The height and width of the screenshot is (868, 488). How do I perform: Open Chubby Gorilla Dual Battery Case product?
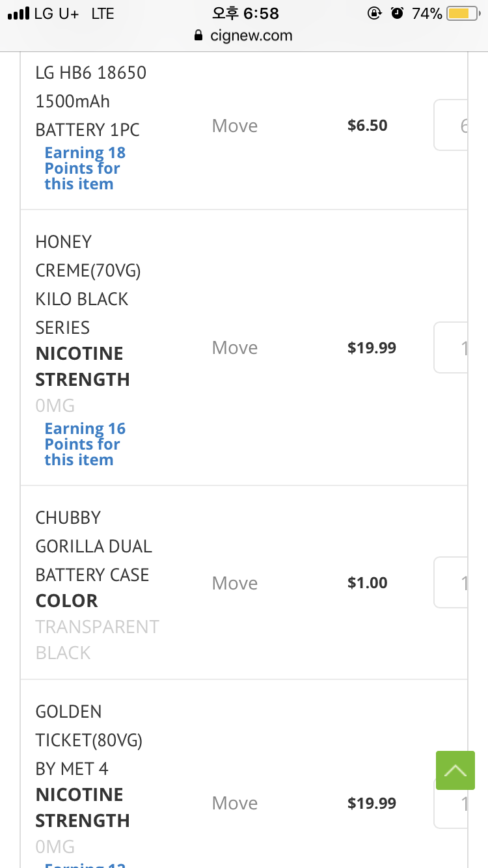click(x=93, y=546)
